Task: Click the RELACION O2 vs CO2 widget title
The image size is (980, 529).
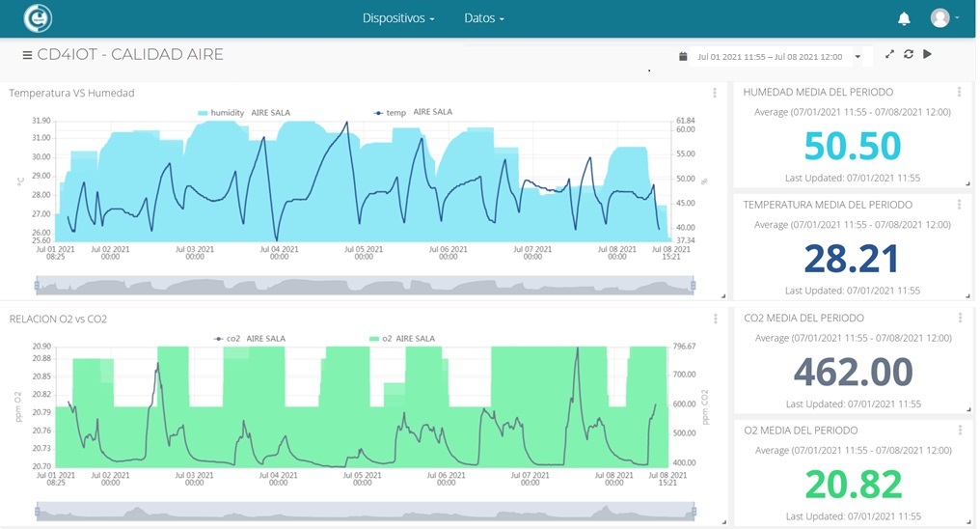Action: click(58, 319)
